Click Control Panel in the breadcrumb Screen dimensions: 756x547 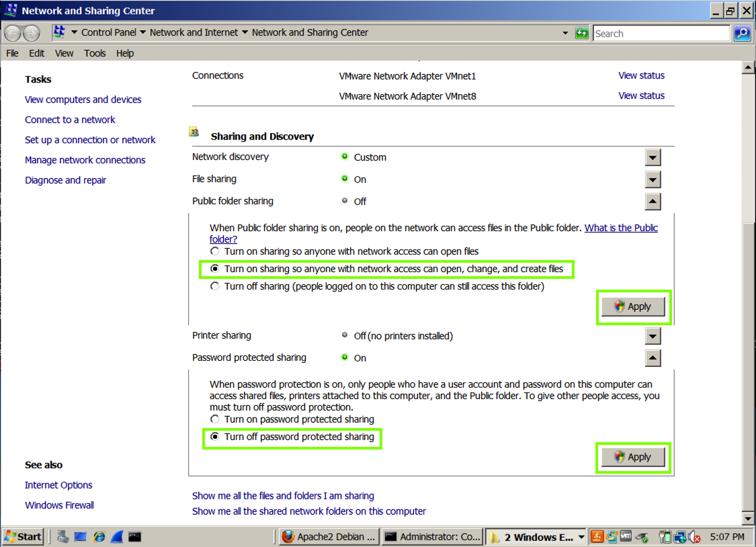(108, 32)
